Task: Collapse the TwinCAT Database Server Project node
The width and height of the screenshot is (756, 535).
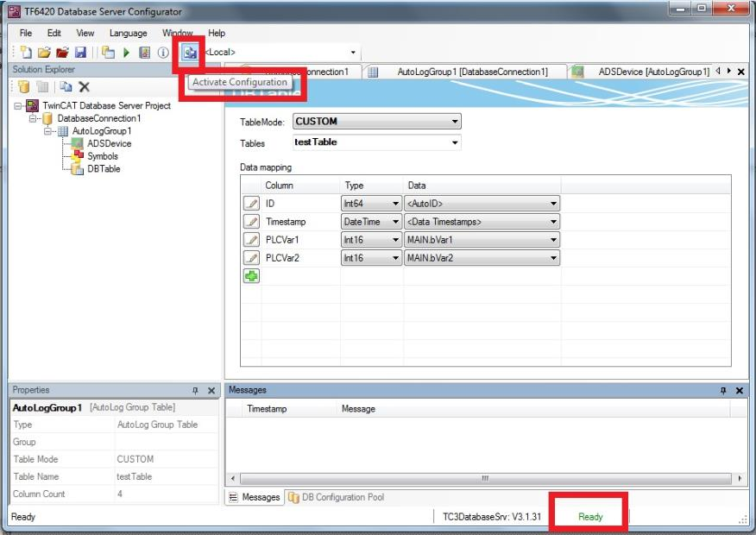Action: [18, 105]
